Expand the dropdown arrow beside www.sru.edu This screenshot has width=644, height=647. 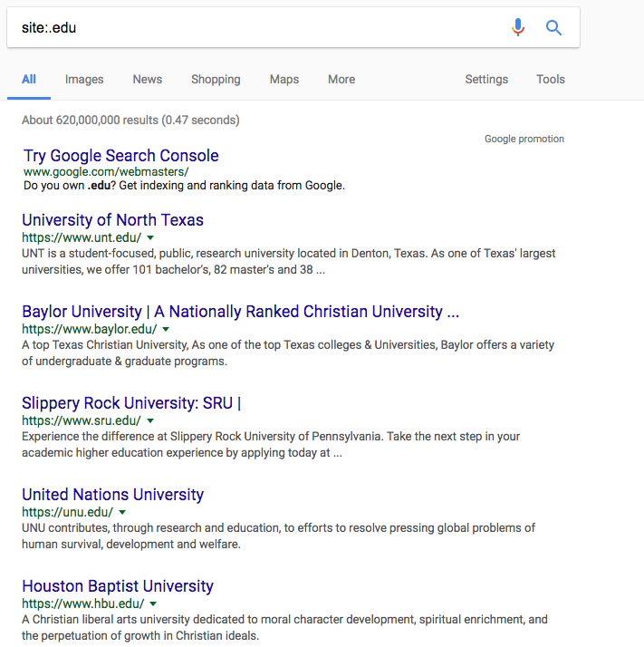(x=150, y=420)
